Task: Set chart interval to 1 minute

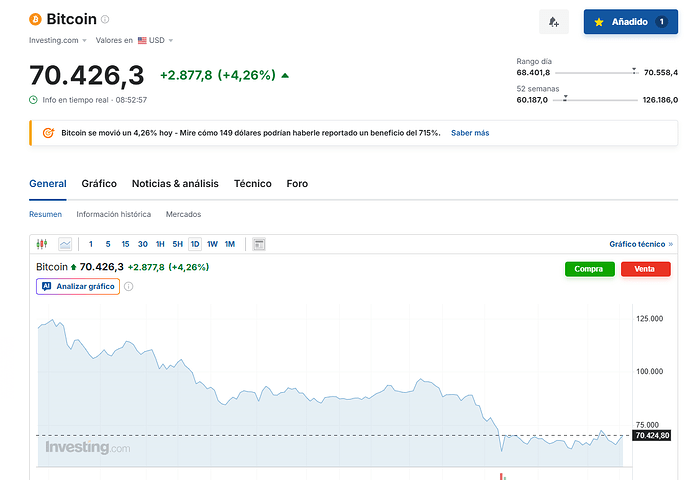Action: pos(91,244)
